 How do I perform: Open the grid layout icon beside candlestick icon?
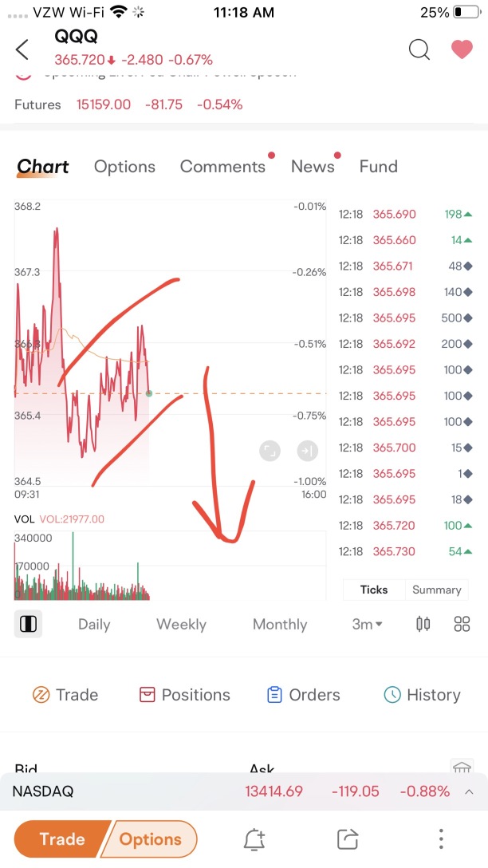[x=462, y=624]
